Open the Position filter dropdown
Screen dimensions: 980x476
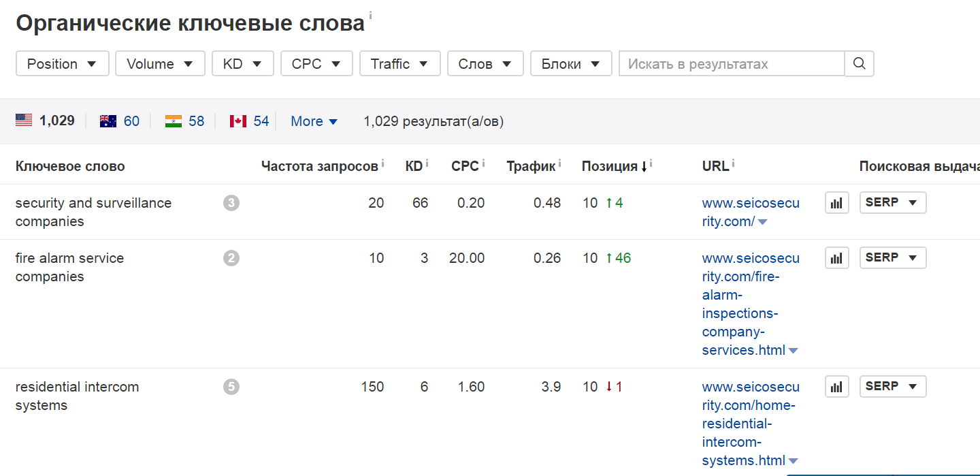[x=62, y=63]
